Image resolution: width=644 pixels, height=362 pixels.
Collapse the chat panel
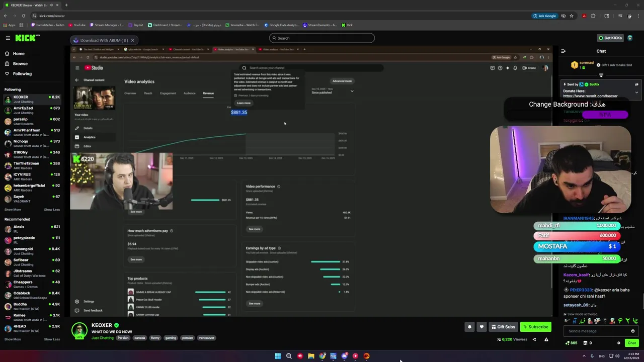(x=563, y=51)
